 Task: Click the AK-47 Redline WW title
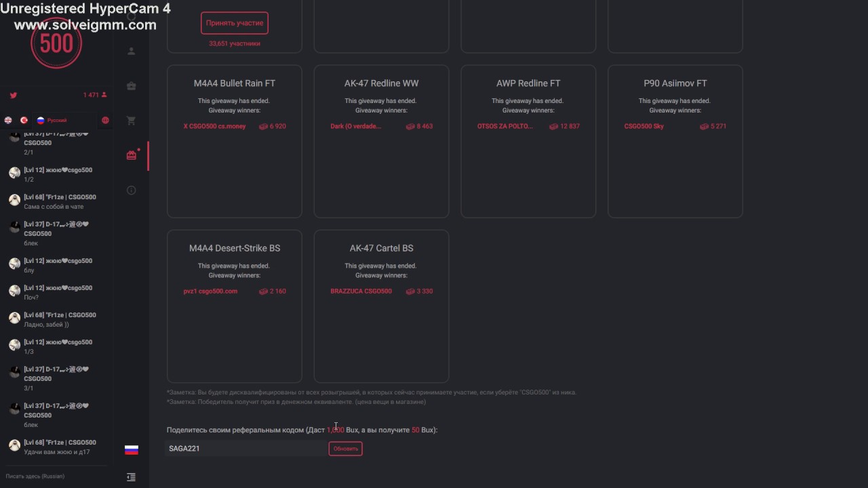[381, 83]
